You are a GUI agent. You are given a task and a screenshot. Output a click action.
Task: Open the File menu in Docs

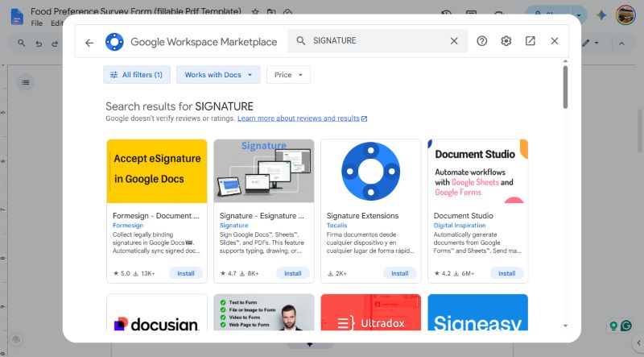point(36,23)
